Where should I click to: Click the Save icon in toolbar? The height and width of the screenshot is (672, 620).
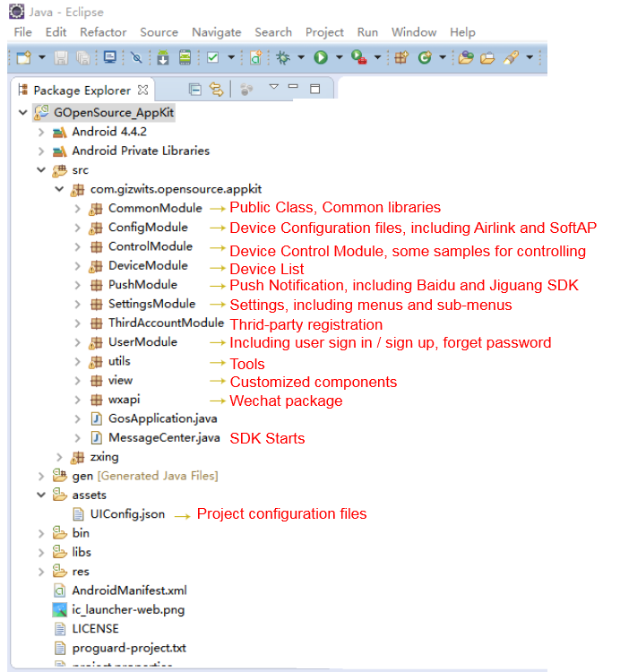[61, 57]
